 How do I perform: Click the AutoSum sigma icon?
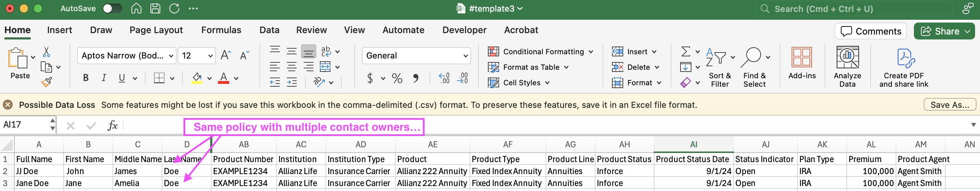[x=685, y=51]
